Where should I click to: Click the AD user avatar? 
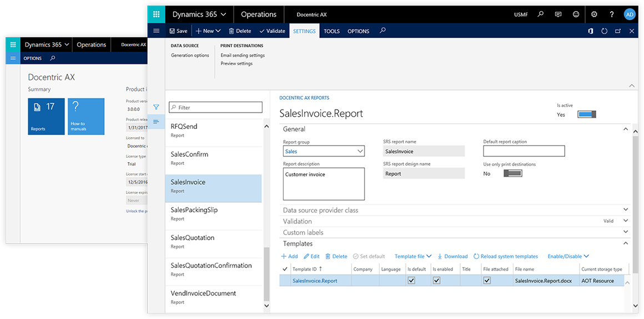click(x=629, y=14)
